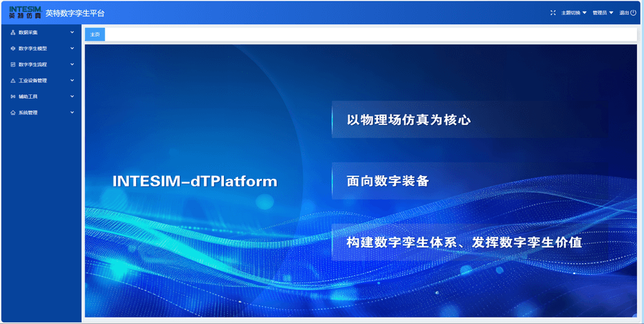Viewport: 644px width, 324px height.
Task: Click the 数据采集 sidebar icon
Action: (13, 32)
